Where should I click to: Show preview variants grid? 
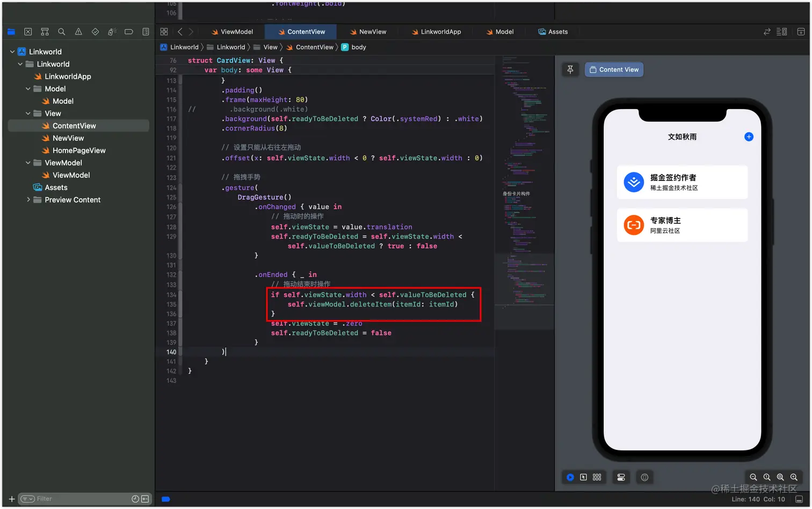click(597, 477)
